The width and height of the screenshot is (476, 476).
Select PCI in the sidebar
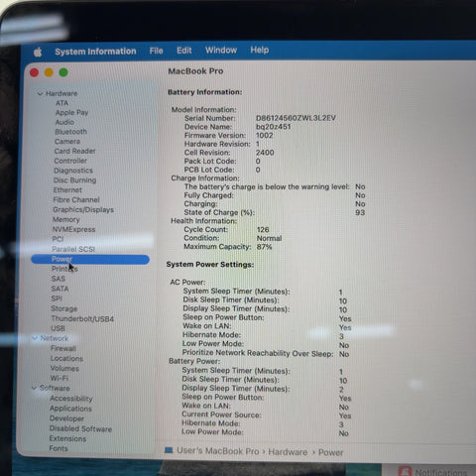pyautogui.click(x=58, y=239)
